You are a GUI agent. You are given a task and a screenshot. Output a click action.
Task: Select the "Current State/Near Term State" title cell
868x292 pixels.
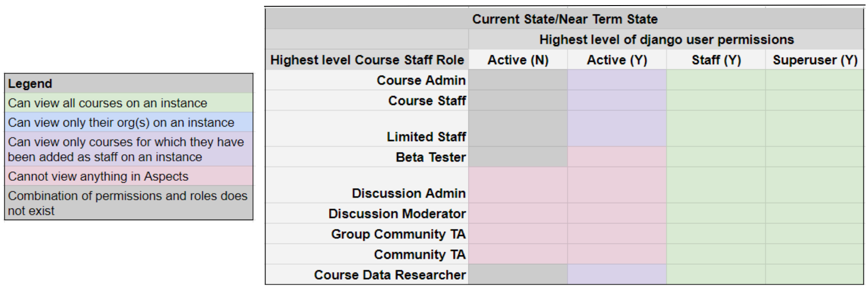pyautogui.click(x=564, y=19)
